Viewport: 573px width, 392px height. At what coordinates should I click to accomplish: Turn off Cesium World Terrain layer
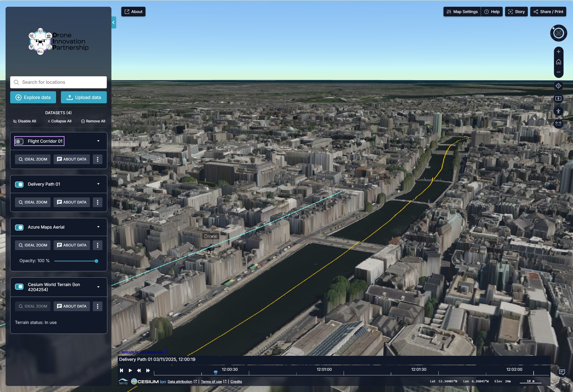point(19,287)
